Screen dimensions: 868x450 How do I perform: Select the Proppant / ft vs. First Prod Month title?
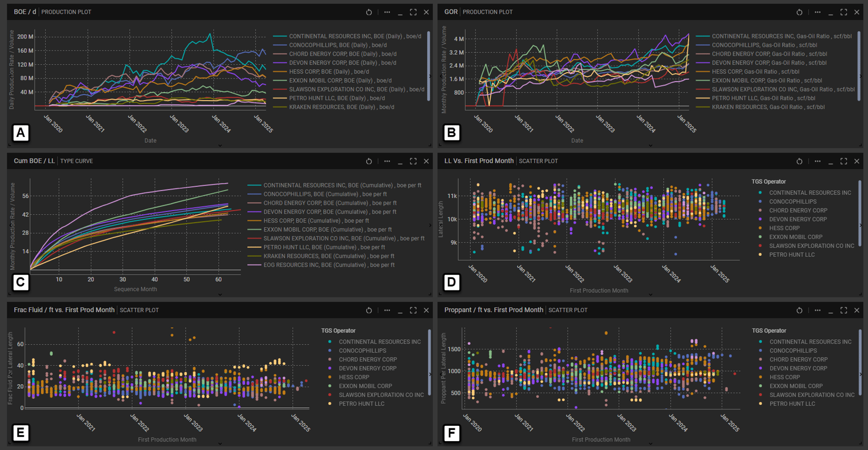pos(493,310)
